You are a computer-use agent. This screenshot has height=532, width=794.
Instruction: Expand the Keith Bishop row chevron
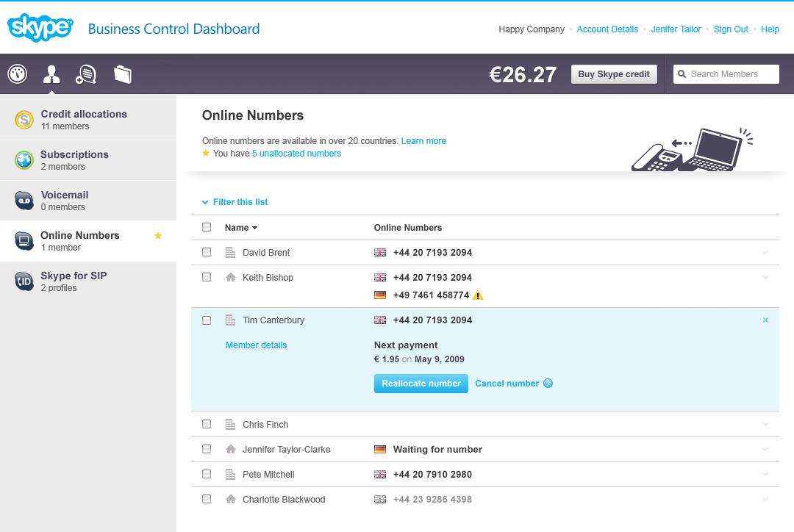click(765, 278)
